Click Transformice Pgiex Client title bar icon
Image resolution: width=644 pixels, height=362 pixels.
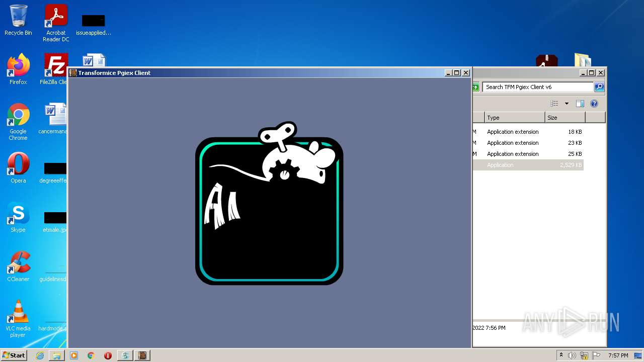[73, 73]
